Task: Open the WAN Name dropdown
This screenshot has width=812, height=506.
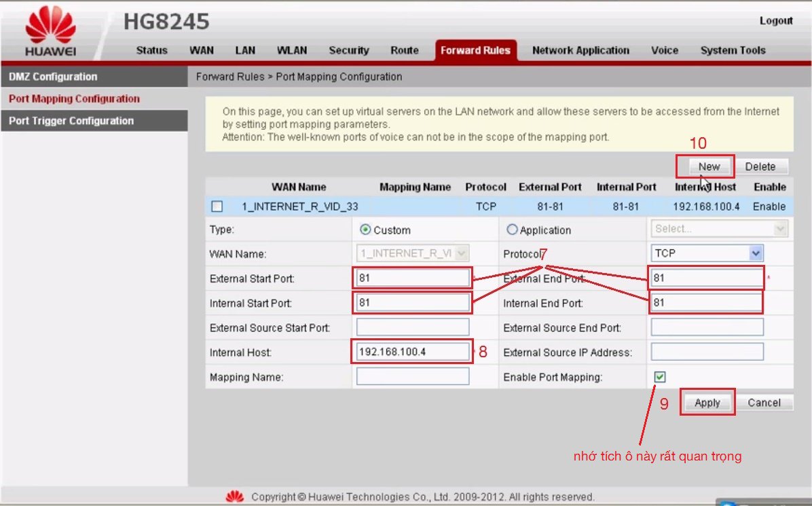Action: tap(412, 253)
